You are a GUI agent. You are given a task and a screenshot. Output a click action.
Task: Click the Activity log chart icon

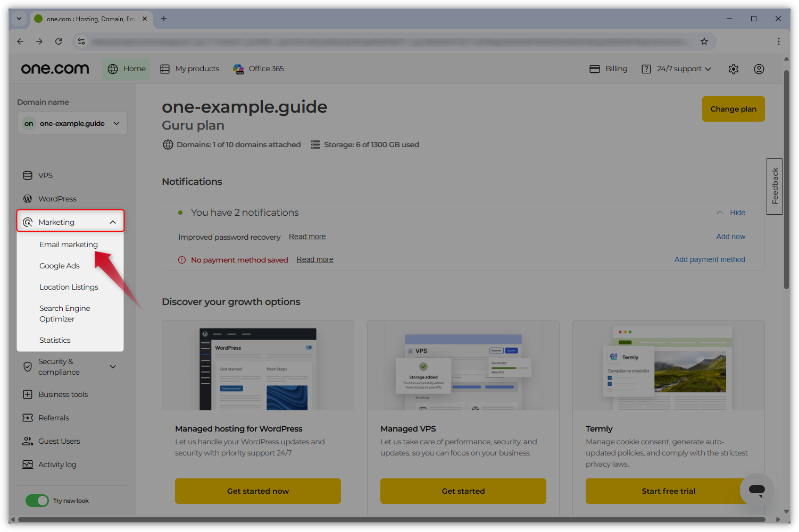click(x=28, y=465)
